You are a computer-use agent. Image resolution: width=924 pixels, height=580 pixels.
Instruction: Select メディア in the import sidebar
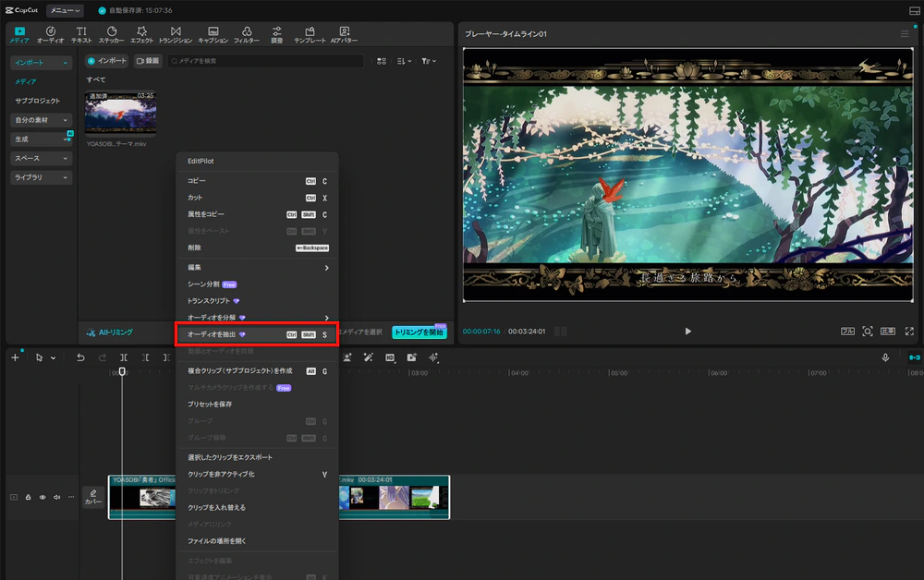pyautogui.click(x=25, y=82)
